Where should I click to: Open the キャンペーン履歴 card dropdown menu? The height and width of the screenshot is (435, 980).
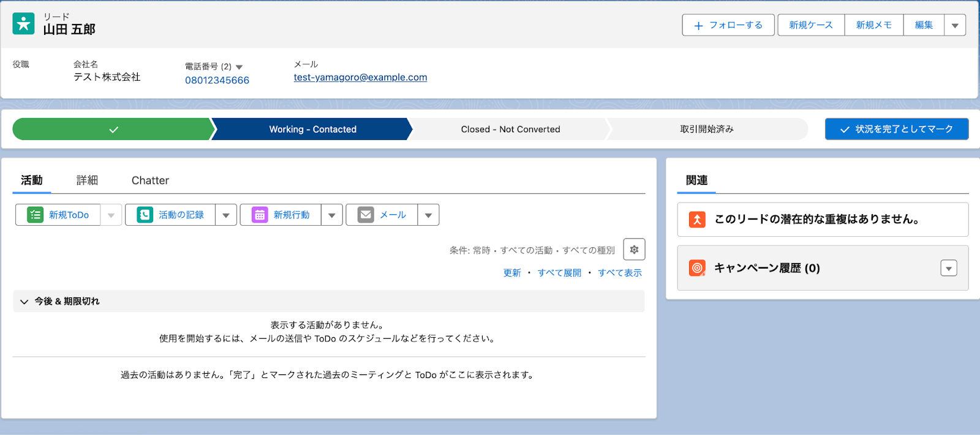point(949,268)
